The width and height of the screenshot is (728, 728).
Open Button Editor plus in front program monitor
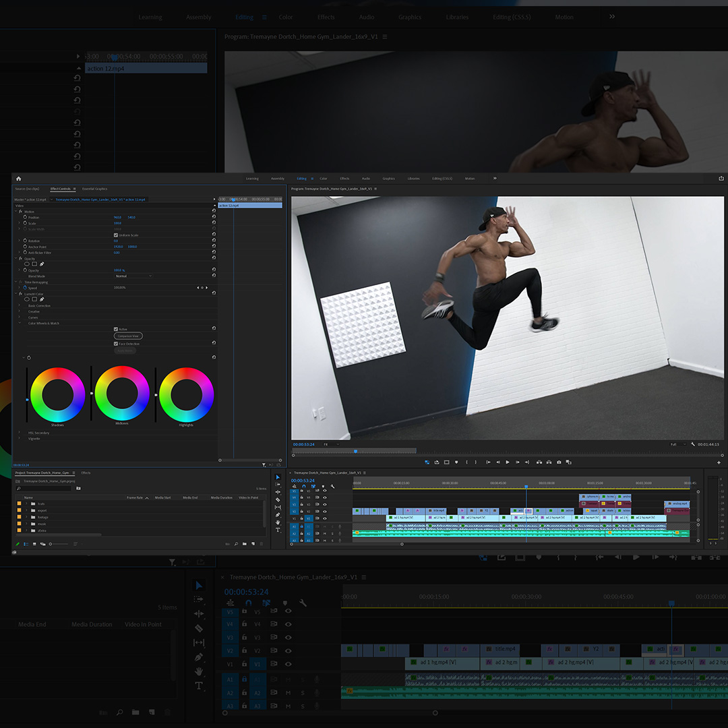(x=719, y=462)
